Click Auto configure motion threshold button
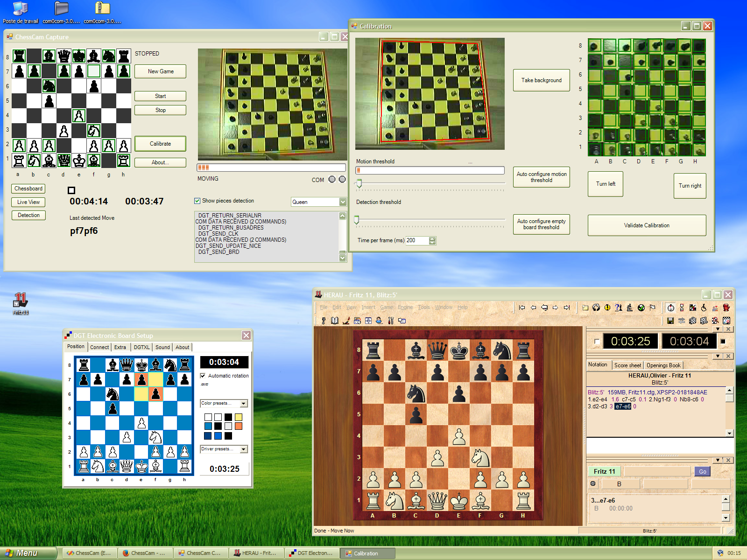Viewport: 747px width, 560px height. click(x=542, y=177)
